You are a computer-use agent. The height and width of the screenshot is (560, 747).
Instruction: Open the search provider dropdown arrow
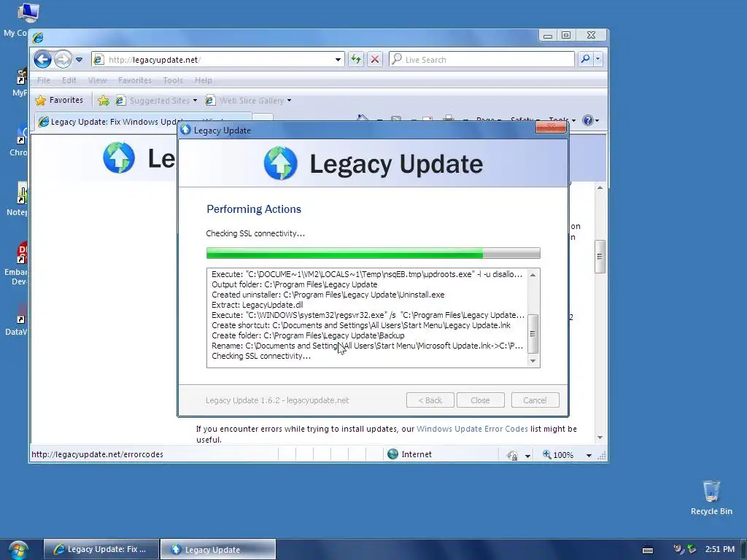click(x=598, y=59)
